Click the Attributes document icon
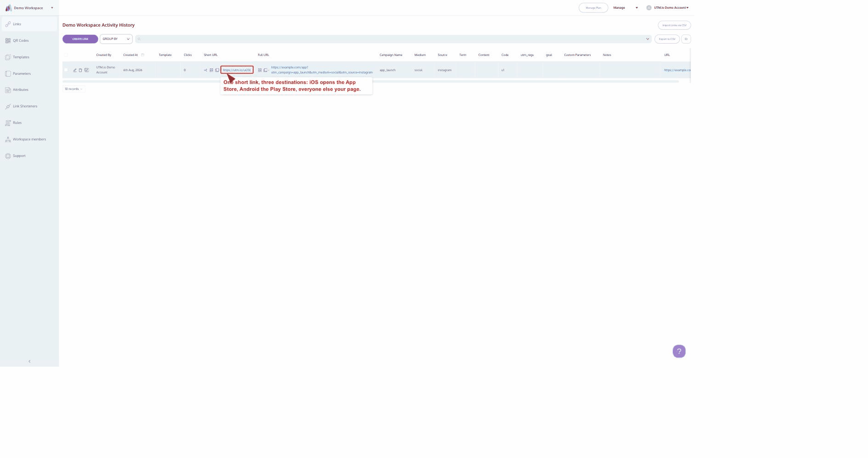The image size is (868, 458). (x=8, y=89)
